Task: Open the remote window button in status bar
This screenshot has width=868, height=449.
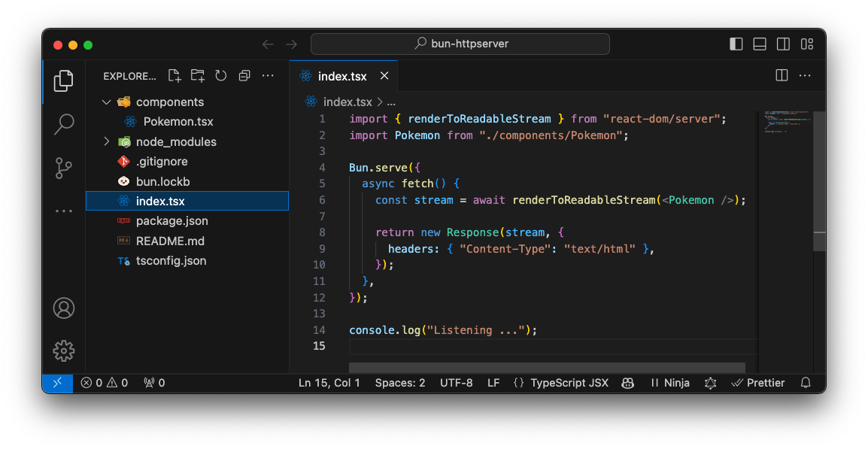Action: point(58,383)
